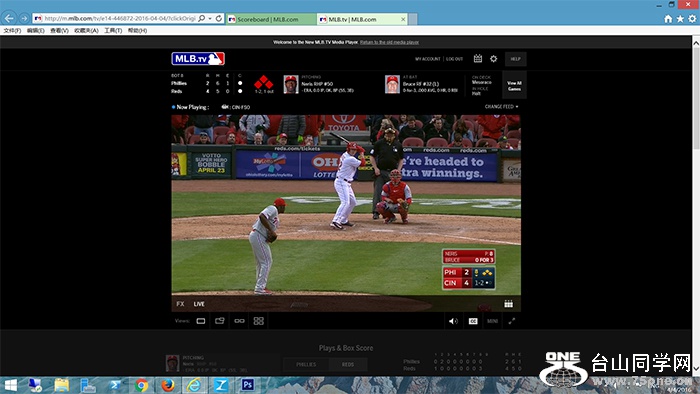Open the linescore grid icon on video
700x394 pixels.
pos(508,304)
